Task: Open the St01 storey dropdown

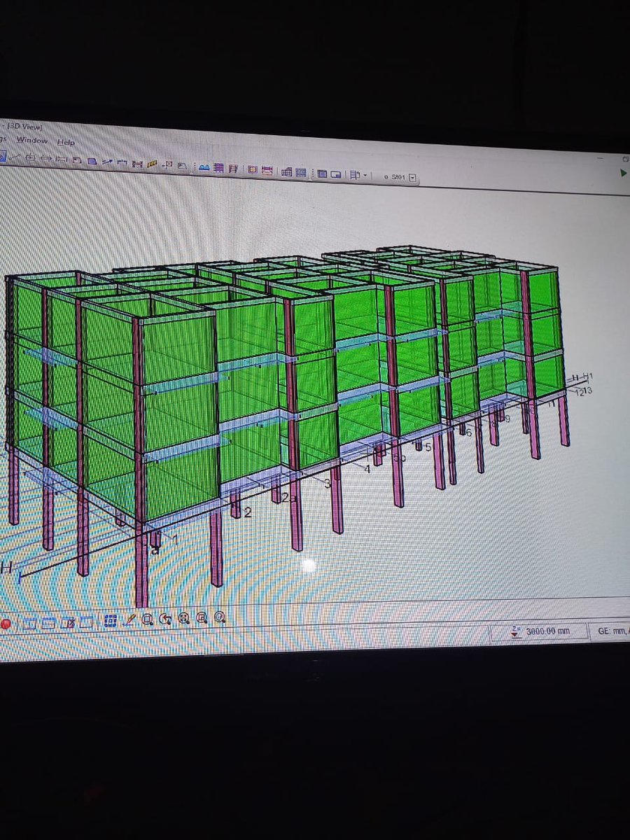Action: (412, 178)
